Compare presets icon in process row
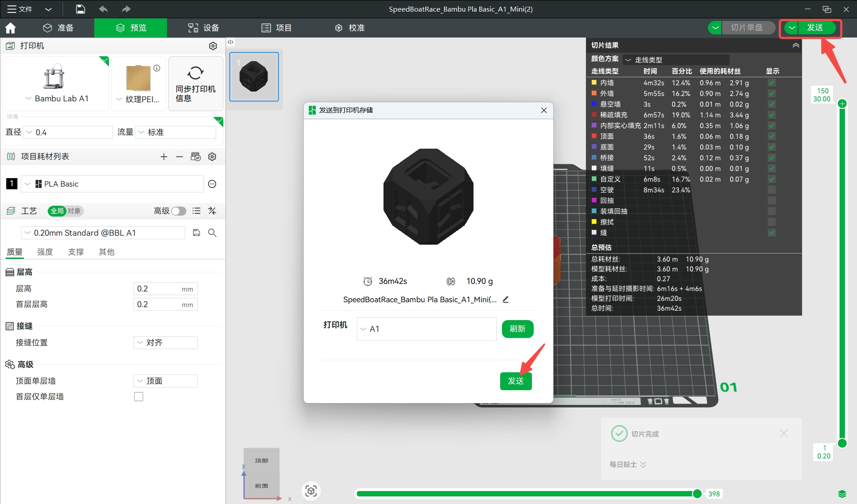Screen dimensions: 857x504 click(212, 211)
